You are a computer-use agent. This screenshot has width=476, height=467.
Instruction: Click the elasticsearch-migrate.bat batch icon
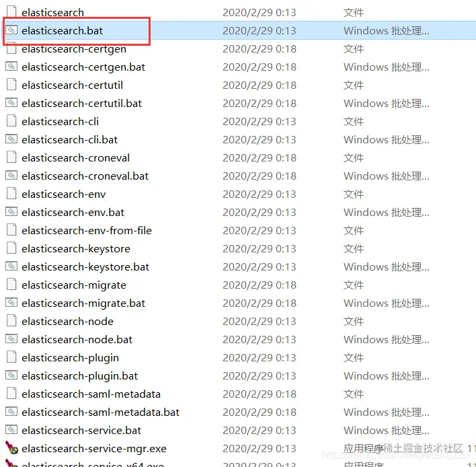[11, 303]
